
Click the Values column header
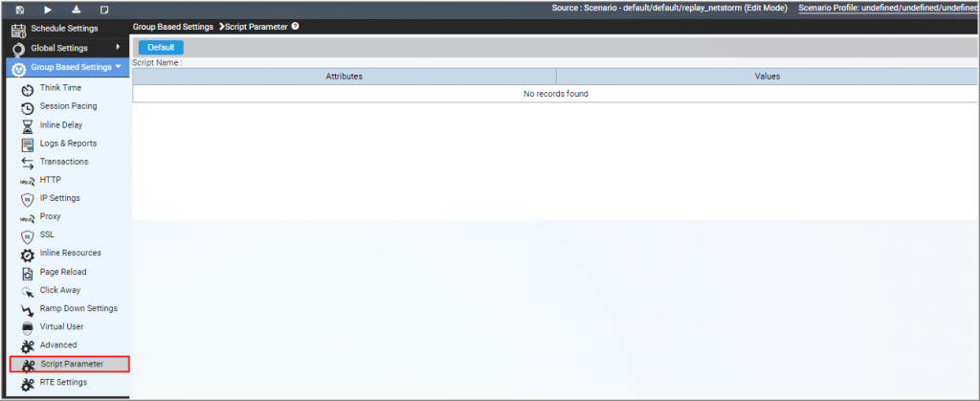point(767,77)
